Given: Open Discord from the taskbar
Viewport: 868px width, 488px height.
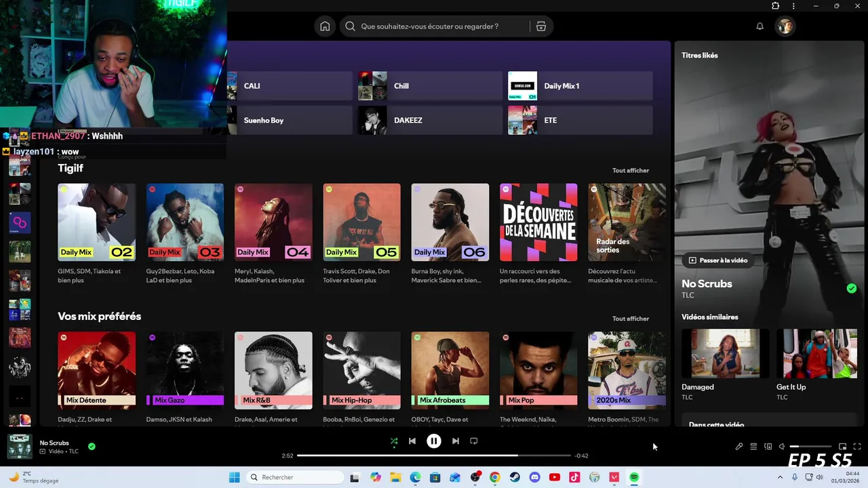Looking at the screenshot, I should (534, 477).
